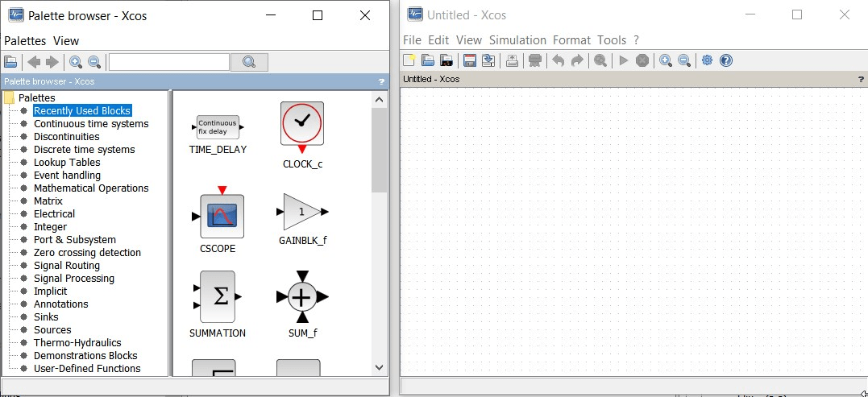Zoom in using the Untitled - Xcos toolbar

pyautogui.click(x=666, y=60)
